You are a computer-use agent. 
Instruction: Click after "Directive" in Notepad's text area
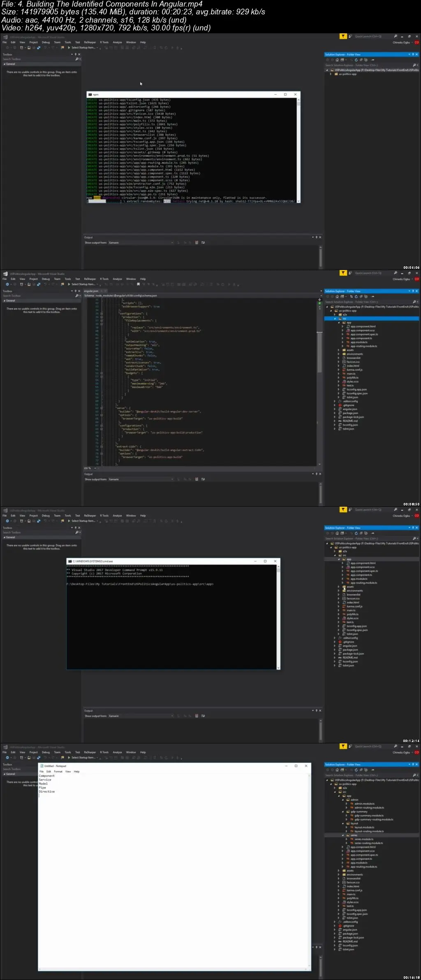pyautogui.click(x=56, y=791)
